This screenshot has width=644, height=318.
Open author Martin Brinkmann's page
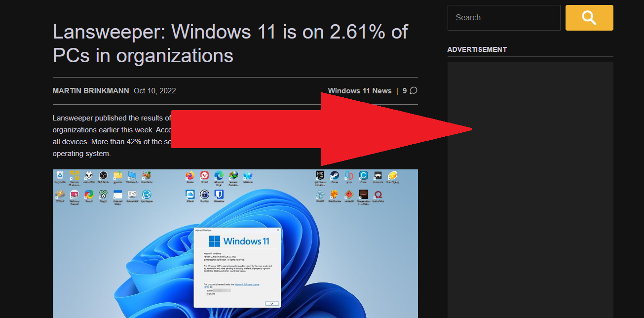pyautogui.click(x=91, y=91)
